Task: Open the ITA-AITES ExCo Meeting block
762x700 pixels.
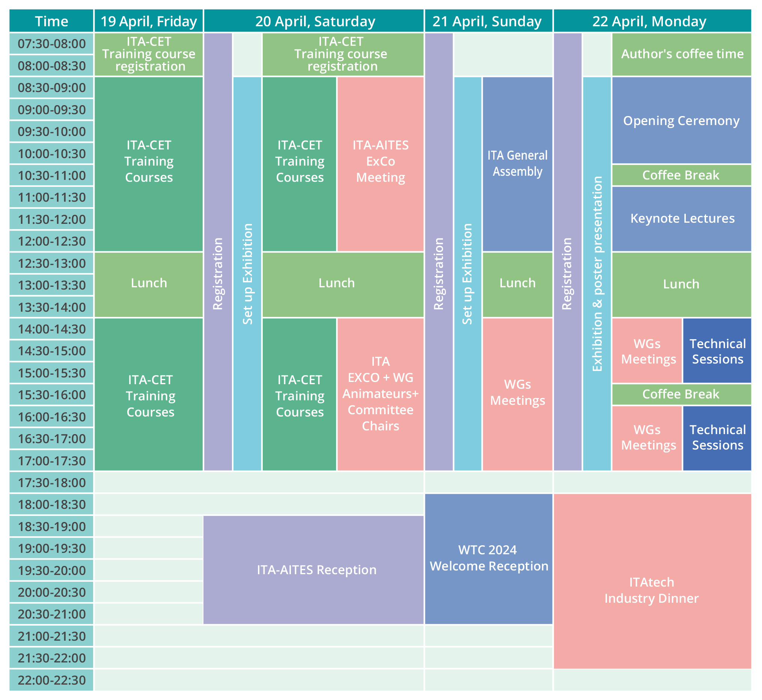Action: coord(380,164)
